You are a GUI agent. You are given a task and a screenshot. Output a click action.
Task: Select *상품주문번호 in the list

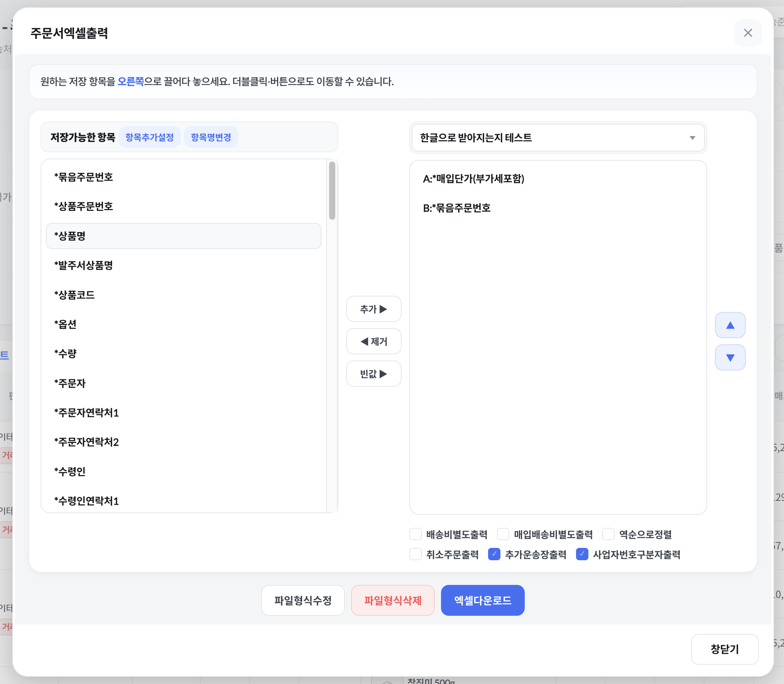pos(184,207)
